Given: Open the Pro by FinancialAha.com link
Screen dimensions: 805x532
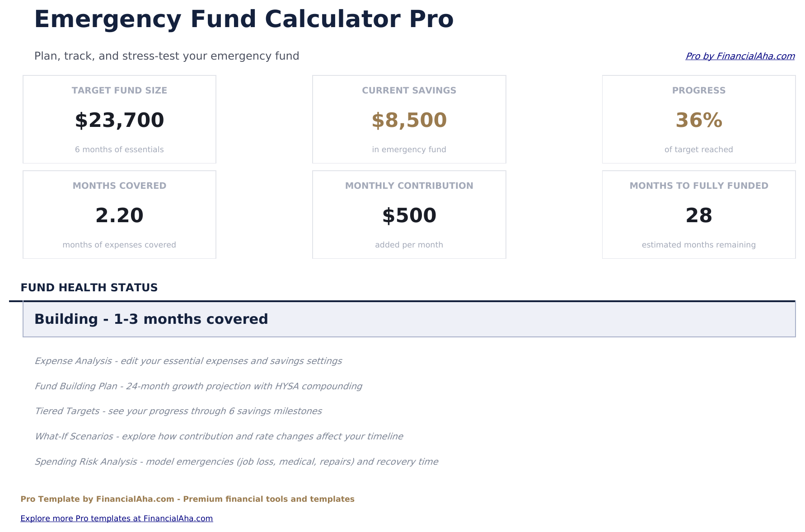Looking at the screenshot, I should click(740, 56).
